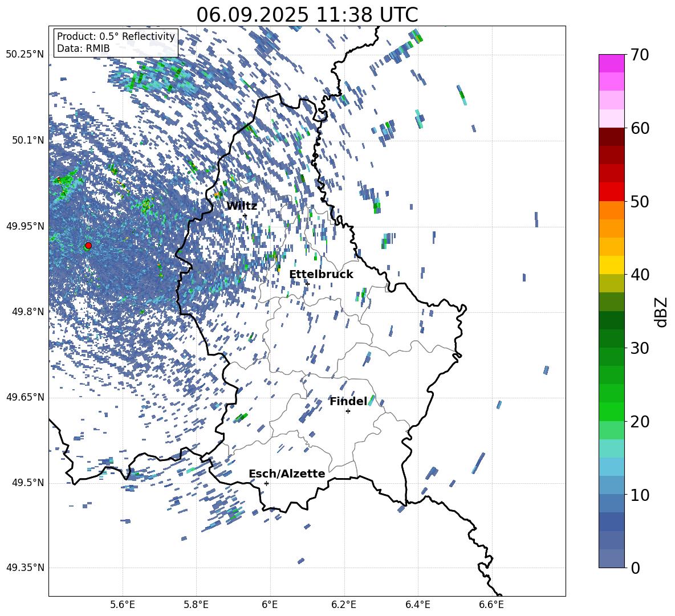Viewport: 675px width, 616px height.
Task: Click the 50.25°N latitude label
Action: click(25, 55)
